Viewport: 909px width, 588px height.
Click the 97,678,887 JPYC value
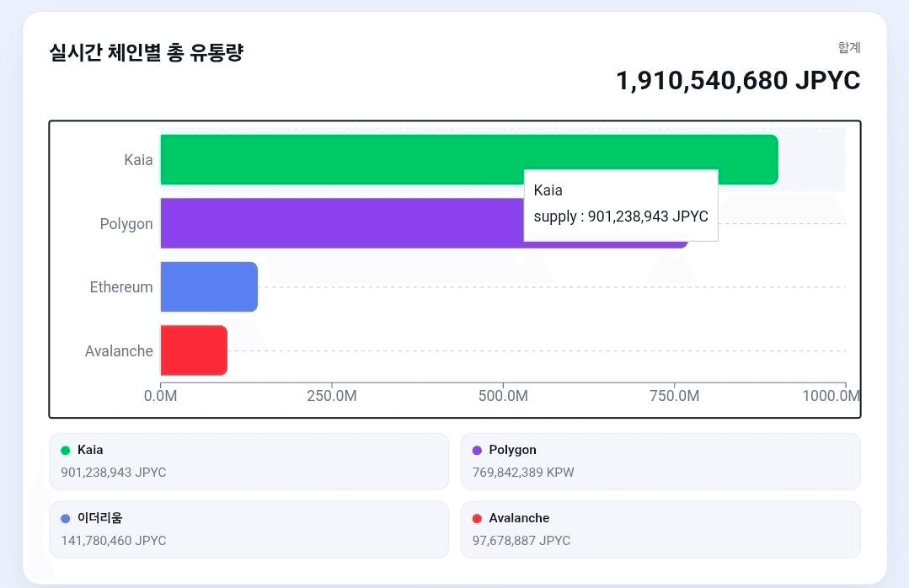pyautogui.click(x=521, y=541)
